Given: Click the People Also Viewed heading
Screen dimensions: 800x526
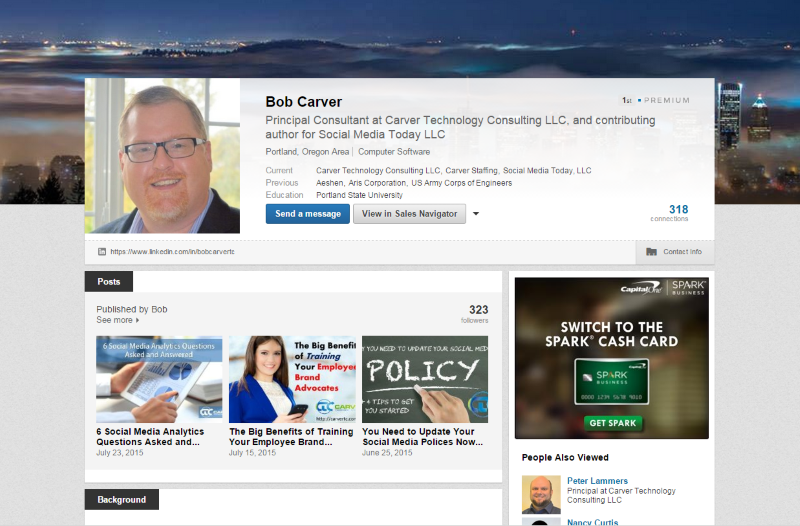Looking at the screenshot, I should click(565, 457).
